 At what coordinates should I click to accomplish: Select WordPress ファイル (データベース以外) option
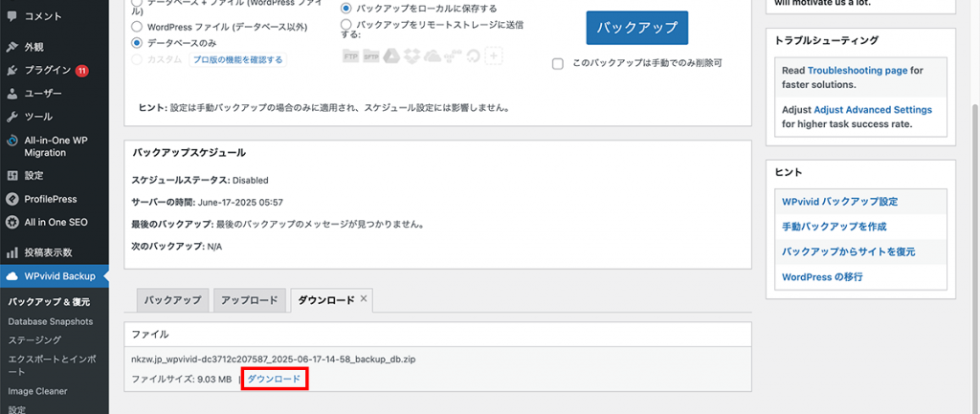click(138, 27)
